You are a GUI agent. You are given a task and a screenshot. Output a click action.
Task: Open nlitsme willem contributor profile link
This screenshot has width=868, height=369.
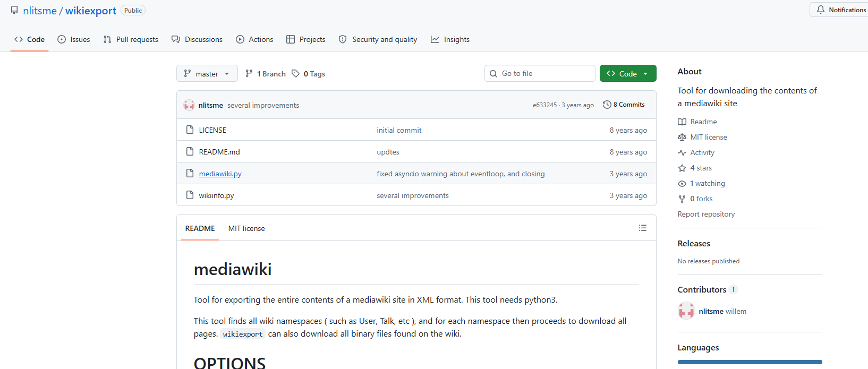pyautogui.click(x=722, y=311)
